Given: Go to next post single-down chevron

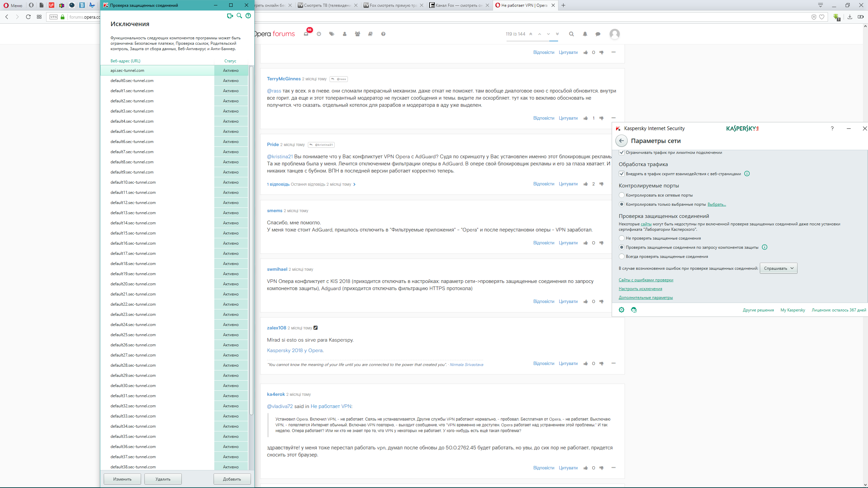Looking at the screenshot, I should click(x=548, y=34).
